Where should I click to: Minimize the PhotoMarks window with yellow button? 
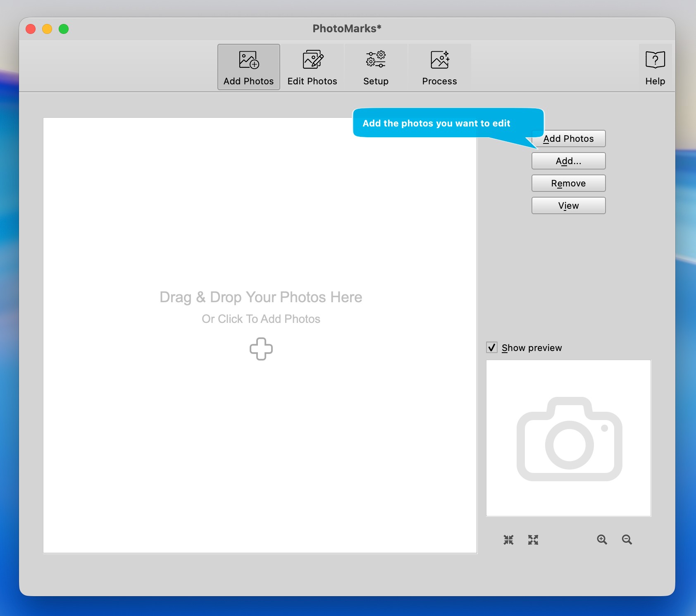point(47,29)
